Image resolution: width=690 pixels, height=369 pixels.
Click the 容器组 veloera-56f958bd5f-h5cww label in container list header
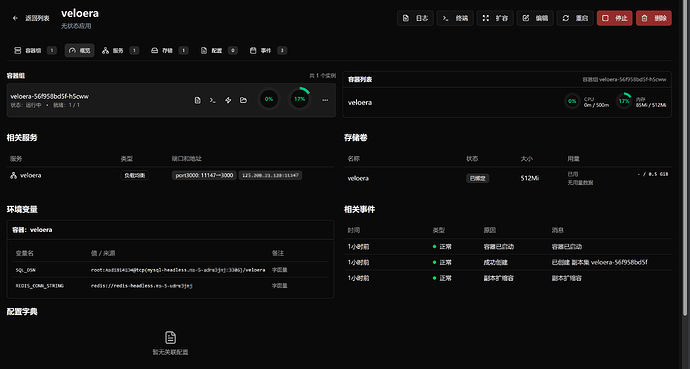pyautogui.click(x=624, y=80)
